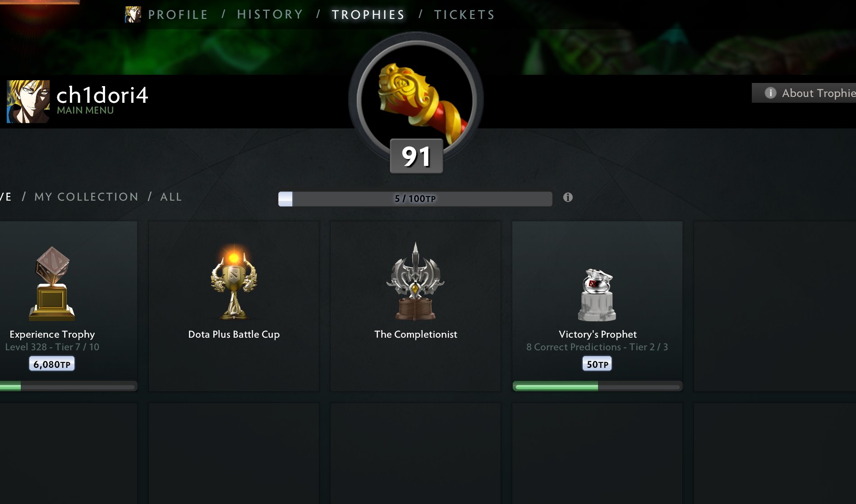Click the large ch1dori4 profile avatar
This screenshot has height=504, width=856.
point(28,101)
